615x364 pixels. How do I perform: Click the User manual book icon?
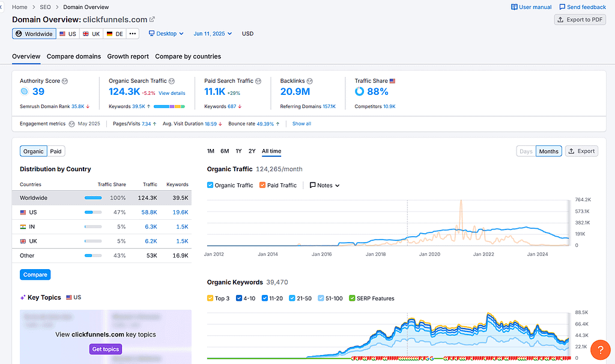[x=514, y=7]
